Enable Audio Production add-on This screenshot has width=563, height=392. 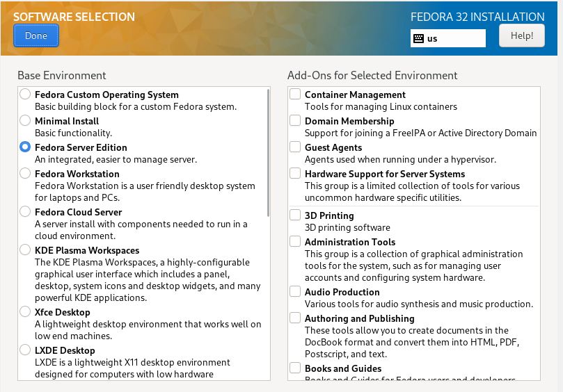pyautogui.click(x=295, y=291)
